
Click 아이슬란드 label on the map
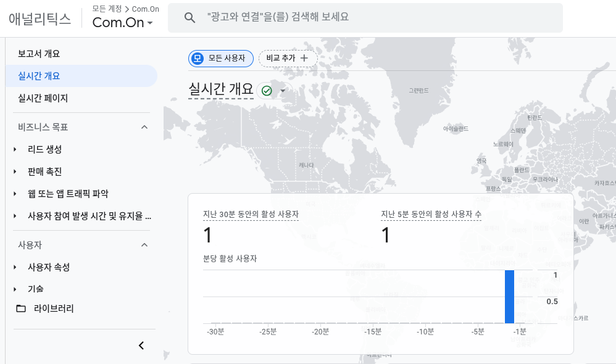pos(456,129)
